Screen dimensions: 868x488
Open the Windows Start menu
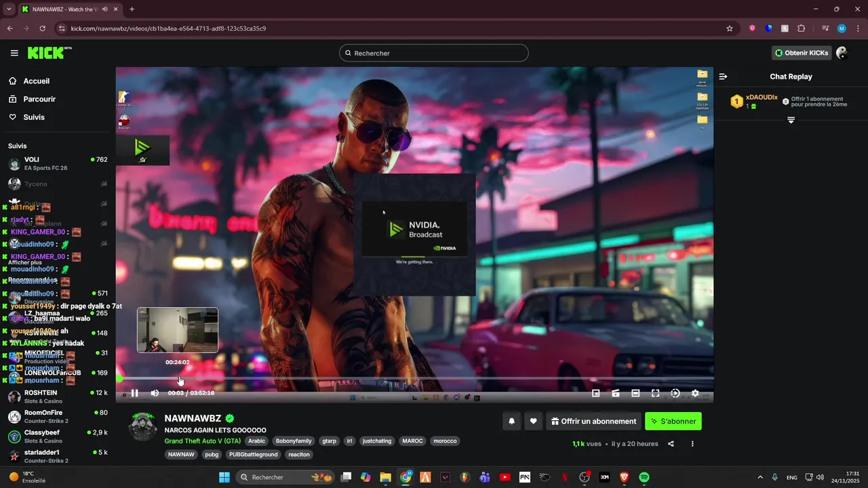[224, 477]
